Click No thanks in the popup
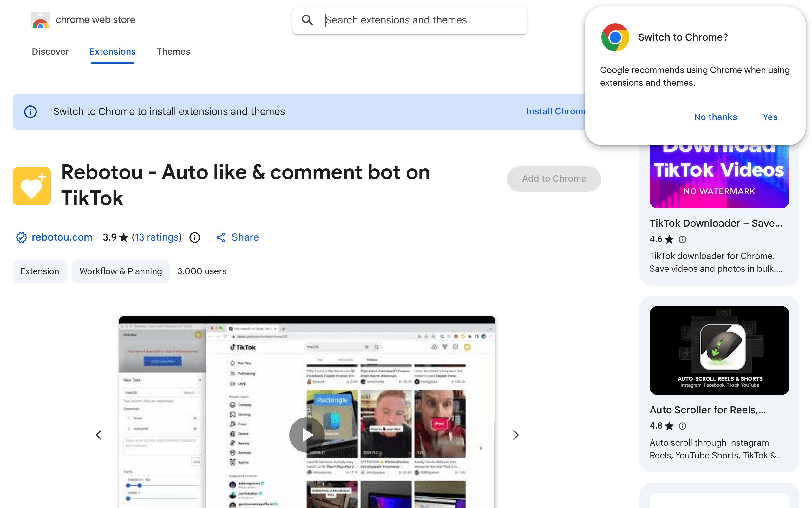Image resolution: width=812 pixels, height=508 pixels. (x=715, y=117)
